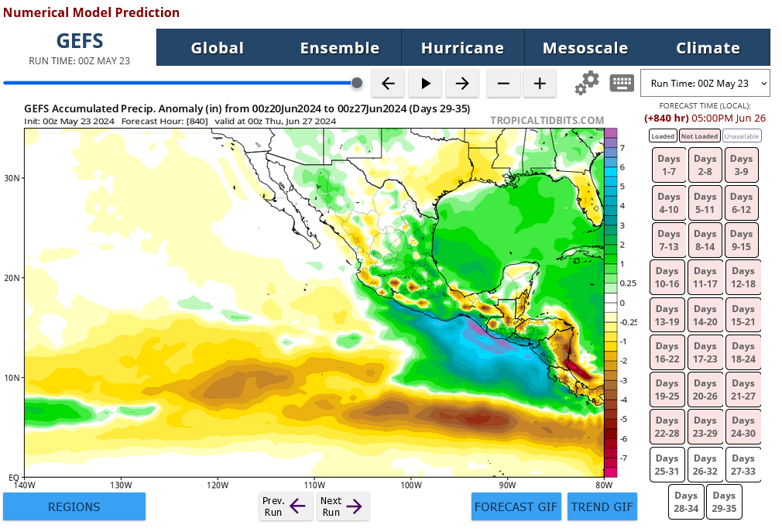Image resolution: width=782 pixels, height=532 pixels.
Task: Click the REGIONS button
Action: pyautogui.click(x=74, y=506)
